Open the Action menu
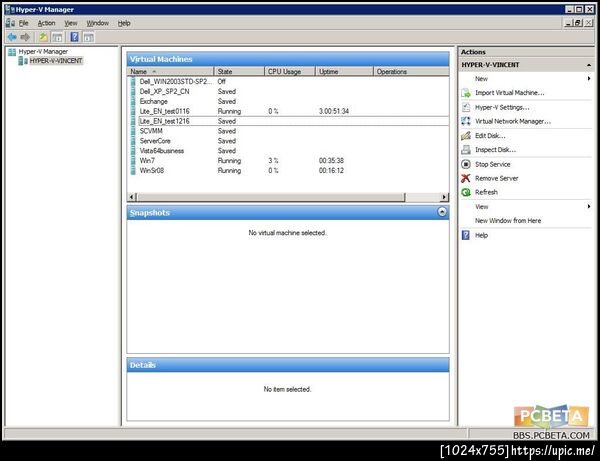Image resolution: width=600 pixels, height=461 pixels. [46, 23]
